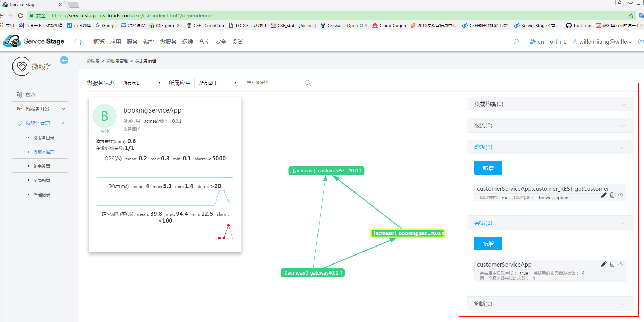Viewport: 644px width, 322px height.
Task: Click search icon in microservice search box
Action: click(x=307, y=83)
